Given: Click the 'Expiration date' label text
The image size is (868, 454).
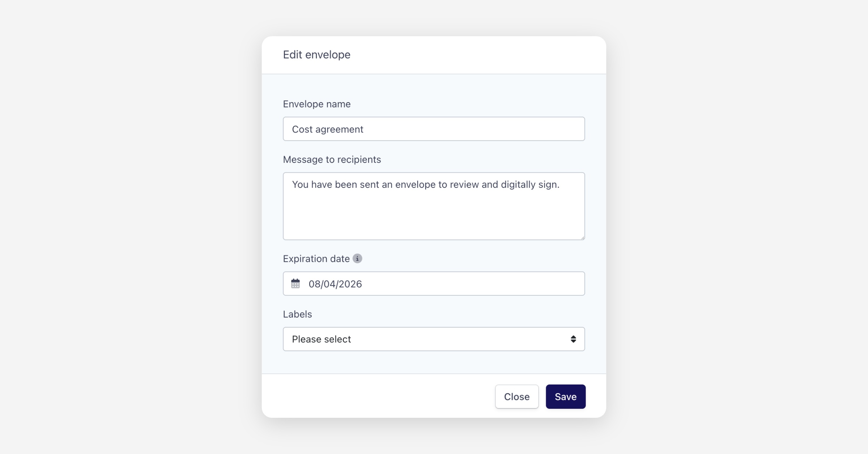Looking at the screenshot, I should (x=316, y=258).
